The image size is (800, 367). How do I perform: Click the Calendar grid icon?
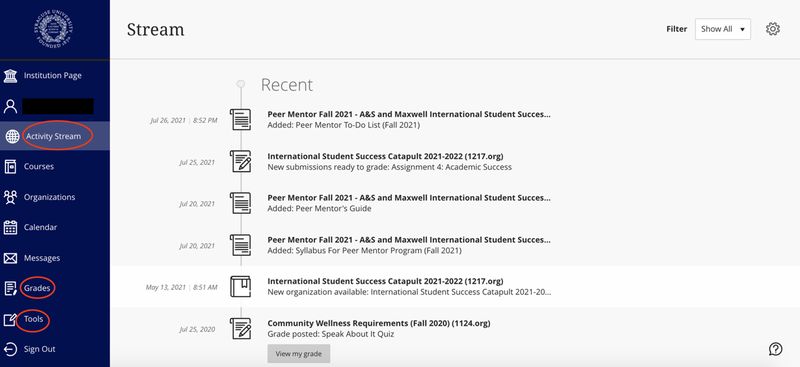click(10, 228)
